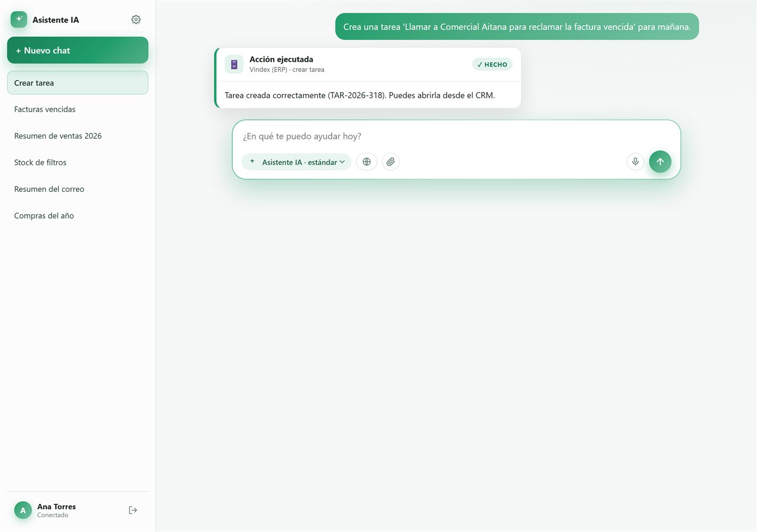Activate microphone voice input
757x532 pixels.
[x=635, y=161]
